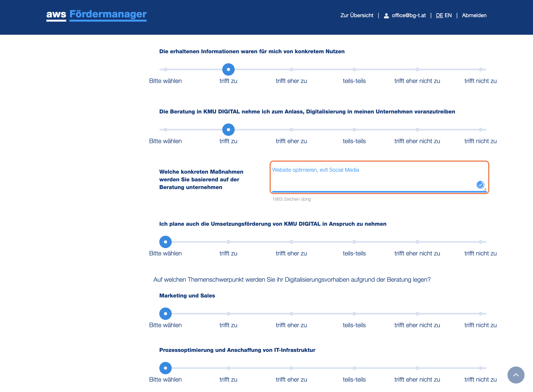Click the '1963 Zeichen übrig' counter text
Screen dimensions: 533x392
291,199
